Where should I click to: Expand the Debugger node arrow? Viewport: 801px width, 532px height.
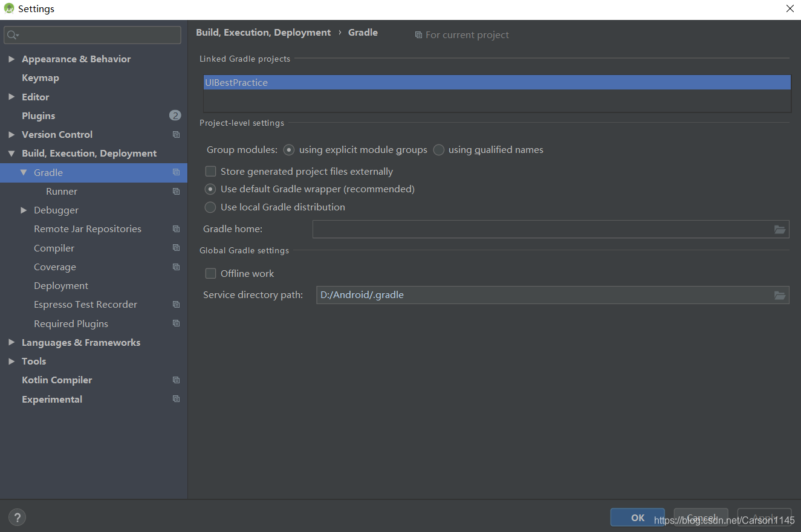pyautogui.click(x=24, y=210)
